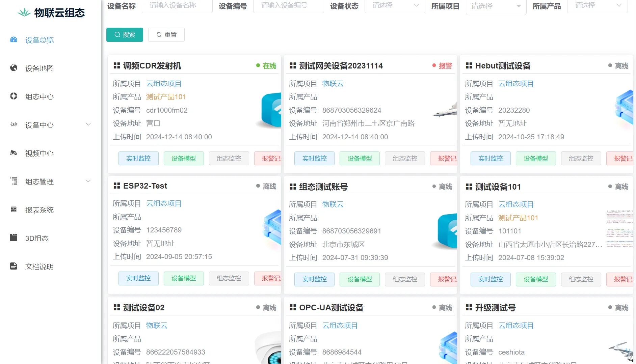636x364 pixels.
Task: Click the 物联云 link on 测试设备02
Action: [x=157, y=326]
